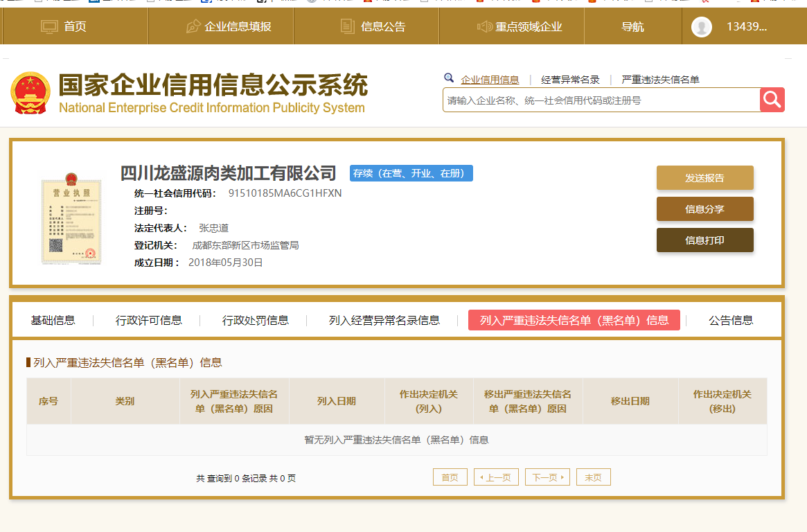
Task: Click the 作出决定机关(移出) column header
Action: coord(722,401)
